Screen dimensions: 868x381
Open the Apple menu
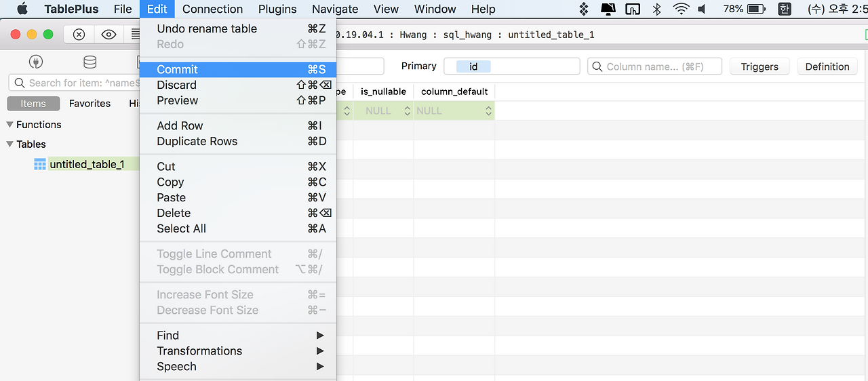[x=22, y=9]
